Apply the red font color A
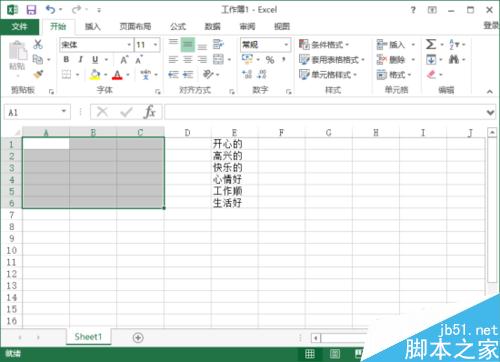The width and height of the screenshot is (500, 362). (x=117, y=75)
